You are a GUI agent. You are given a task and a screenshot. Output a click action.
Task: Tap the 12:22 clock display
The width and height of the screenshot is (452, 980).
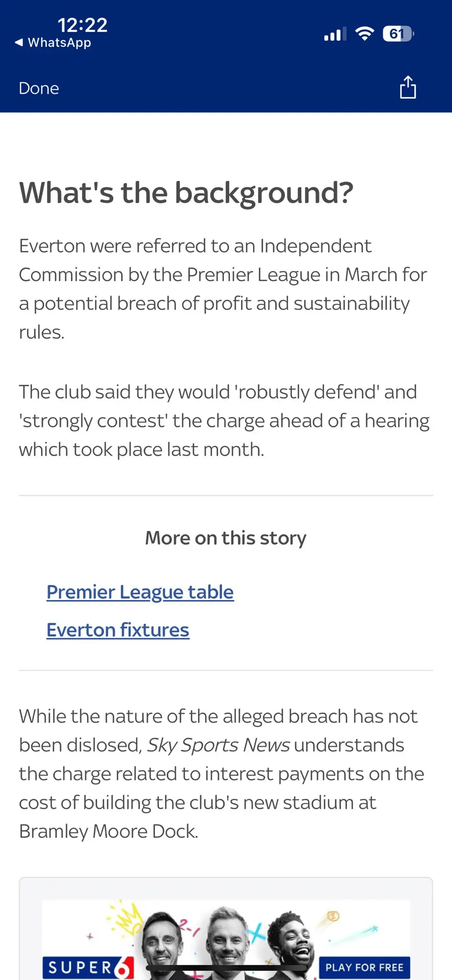pos(82,25)
